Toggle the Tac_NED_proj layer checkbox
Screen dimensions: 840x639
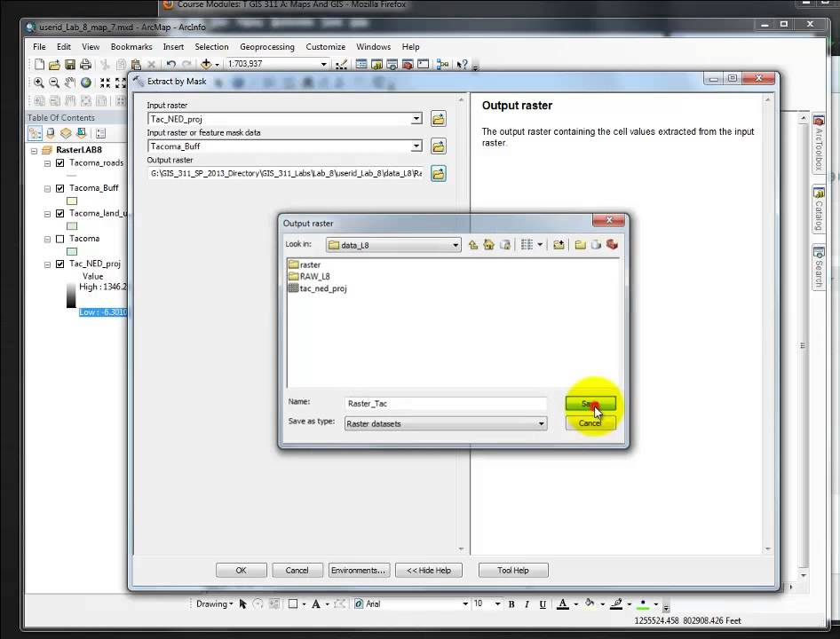(60, 264)
